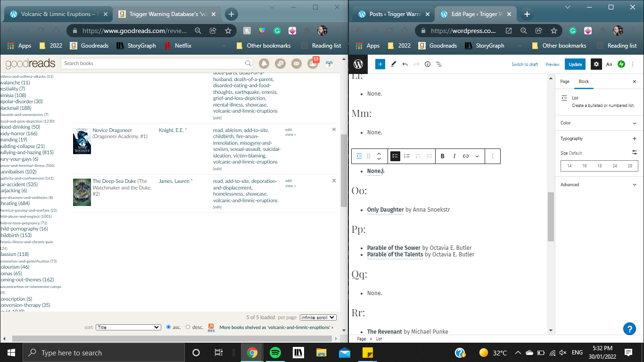Open the sort by Title dropdown
The width and height of the screenshot is (644, 362).
pyautogui.click(x=128, y=327)
